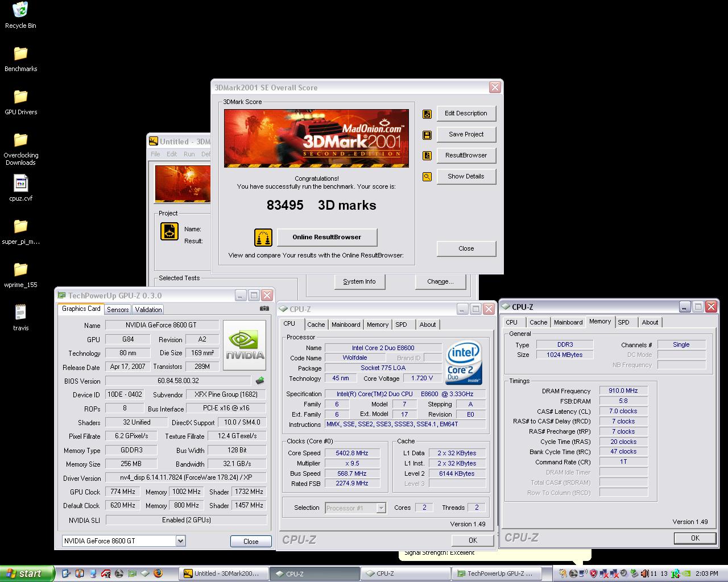The height and width of the screenshot is (582, 728).
Task: Click the Online ResultBrowser button
Action: pos(326,238)
